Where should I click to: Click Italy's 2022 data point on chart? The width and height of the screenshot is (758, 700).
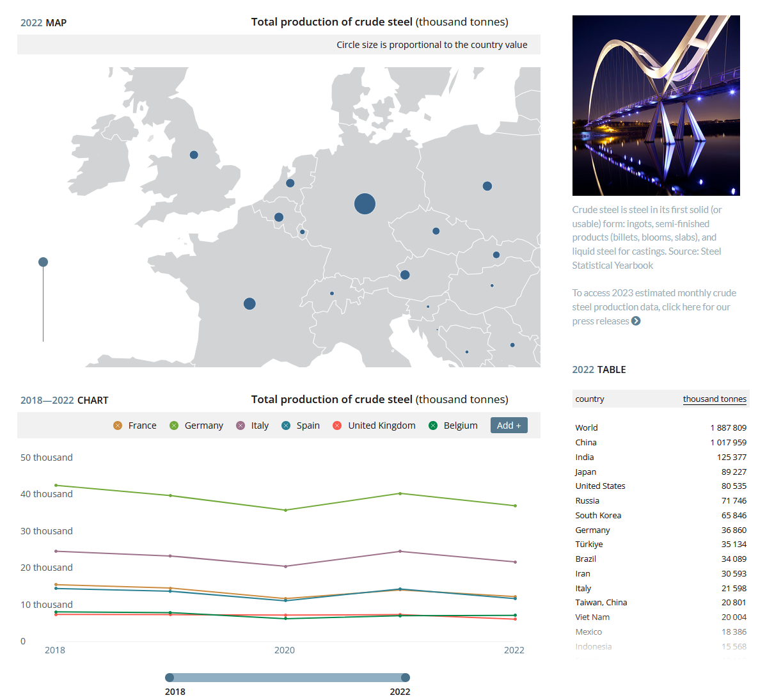(516, 562)
